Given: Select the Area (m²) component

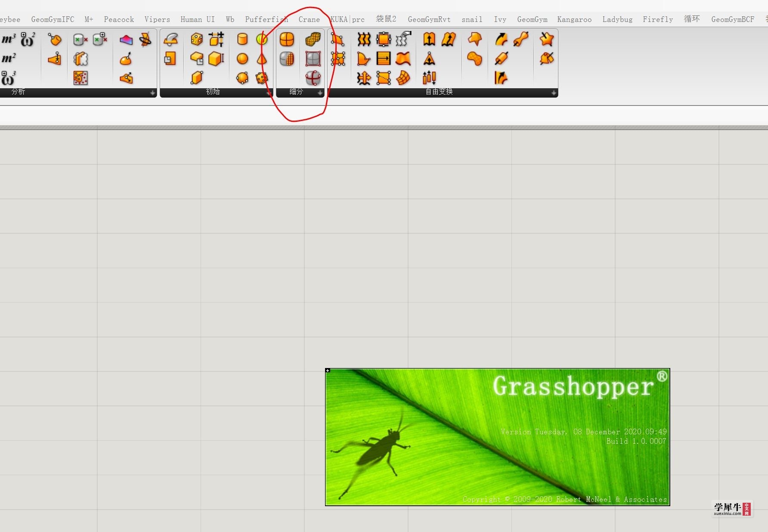Looking at the screenshot, I should [x=9, y=59].
